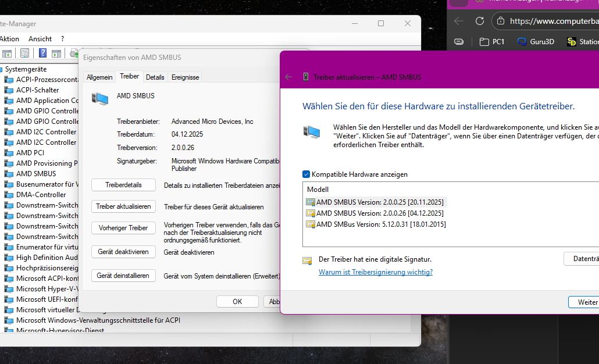This screenshot has width=599, height=364.
Task: Click the hardware icon beside wizard instructions
Action: tap(312, 132)
